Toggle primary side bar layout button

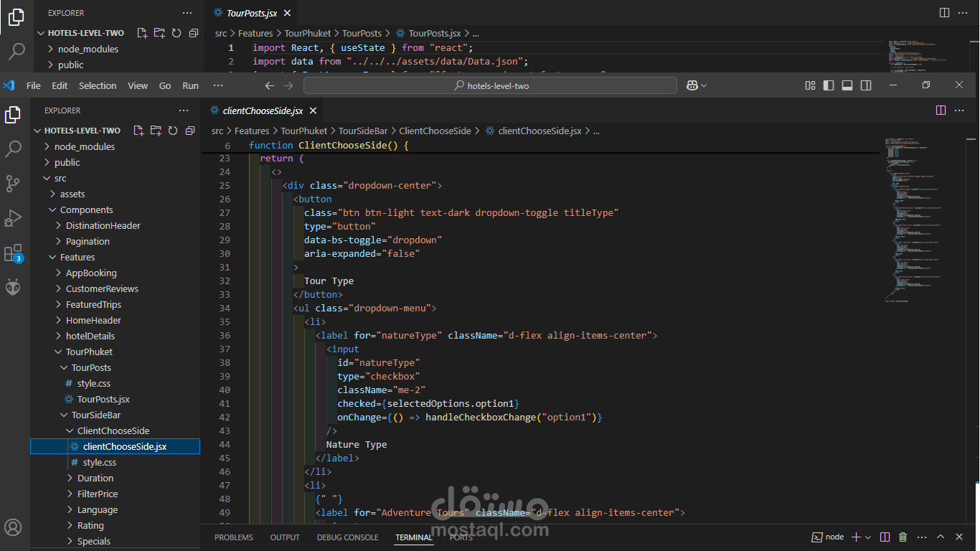(829, 85)
